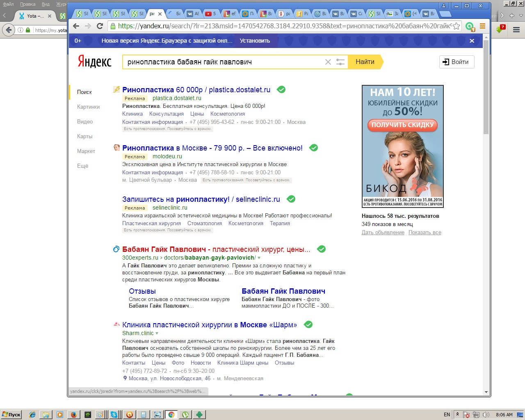Click the reload page icon in Chrome
525x420 pixels.
(100, 26)
